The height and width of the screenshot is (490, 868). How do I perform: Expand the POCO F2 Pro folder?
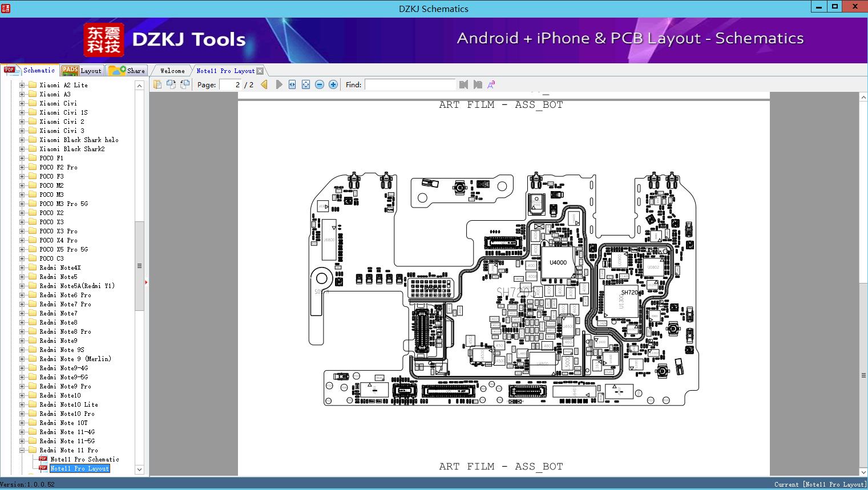[22, 167]
